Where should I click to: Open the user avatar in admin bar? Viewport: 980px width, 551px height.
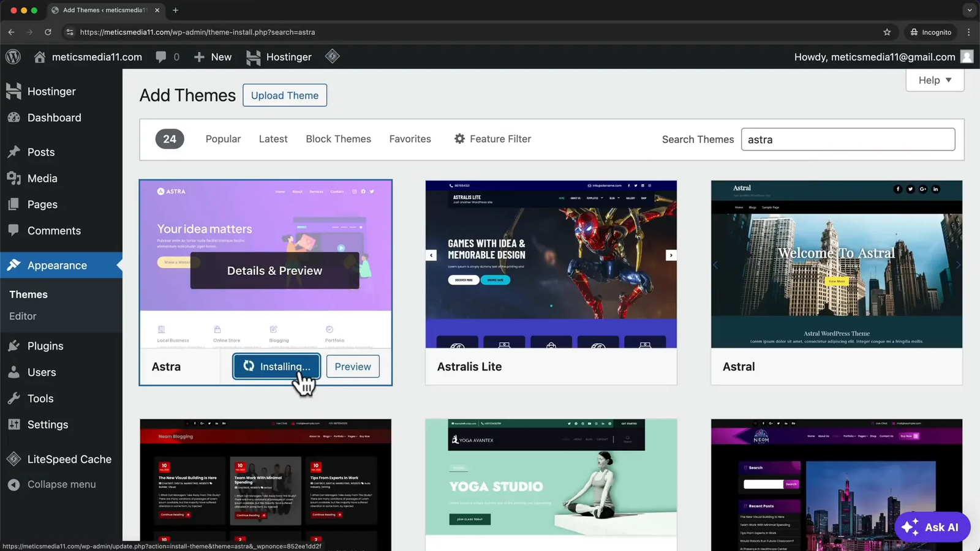(x=967, y=57)
